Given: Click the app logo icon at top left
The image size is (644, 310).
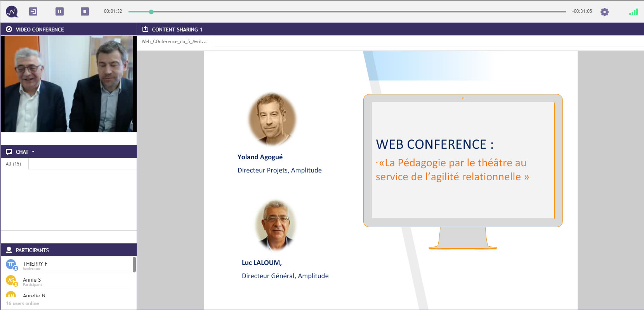Looking at the screenshot, I should 12,12.
